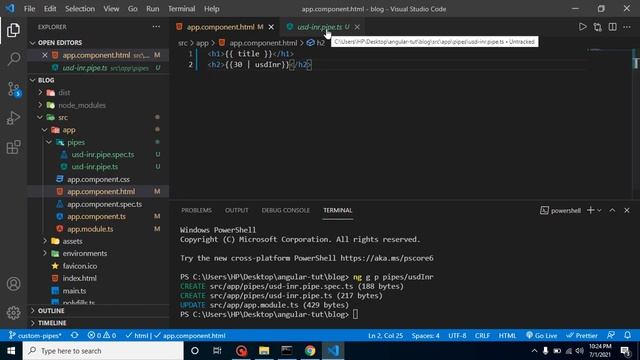The width and height of the screenshot is (640, 360).
Task: Split the editor to the right
Action: pos(612,27)
